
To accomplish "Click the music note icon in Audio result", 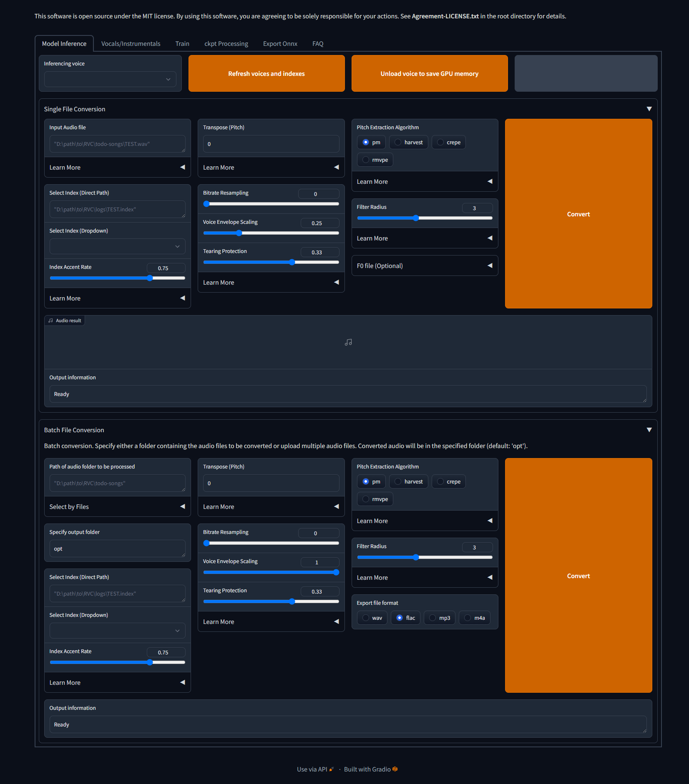I will 348,342.
